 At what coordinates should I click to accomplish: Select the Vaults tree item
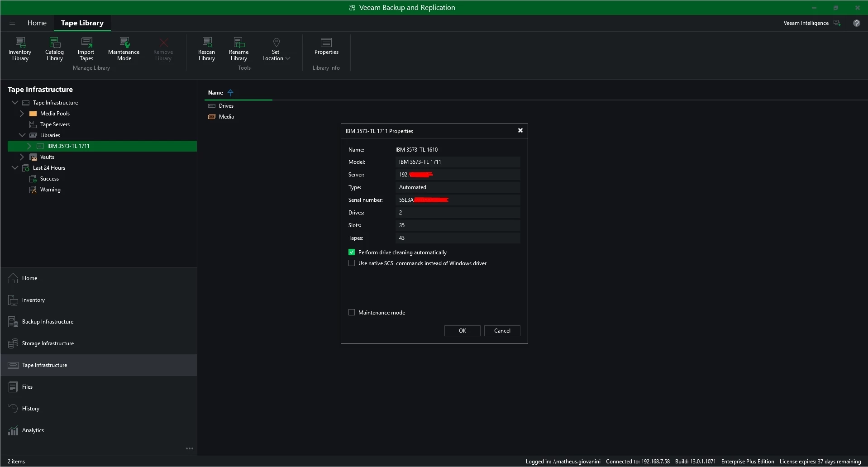47,157
